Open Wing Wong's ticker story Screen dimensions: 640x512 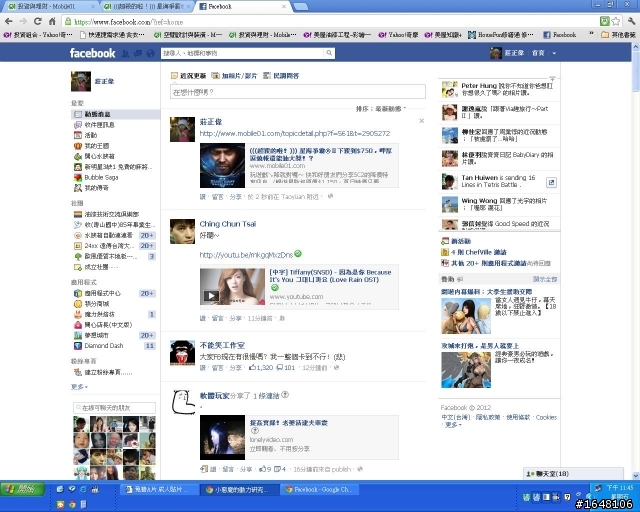[x=499, y=204]
